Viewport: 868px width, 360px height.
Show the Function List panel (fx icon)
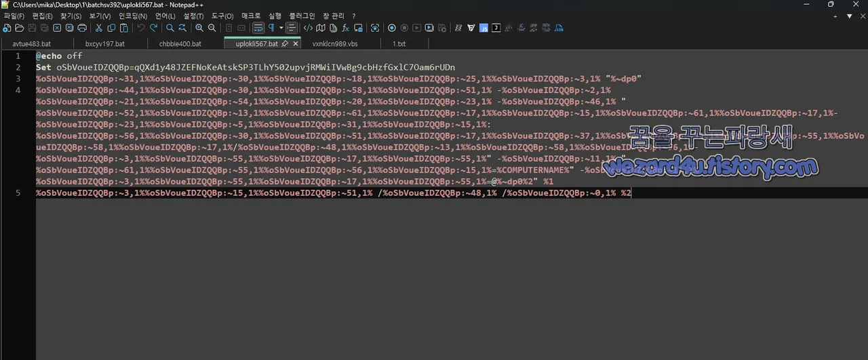346,28
